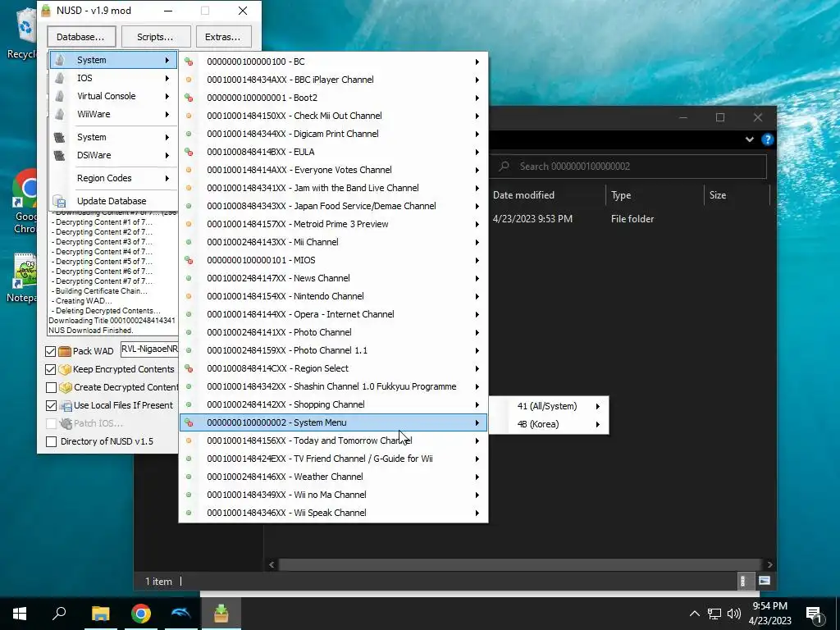
Task: Expand arrow for News Channel entry
Action: tap(477, 279)
